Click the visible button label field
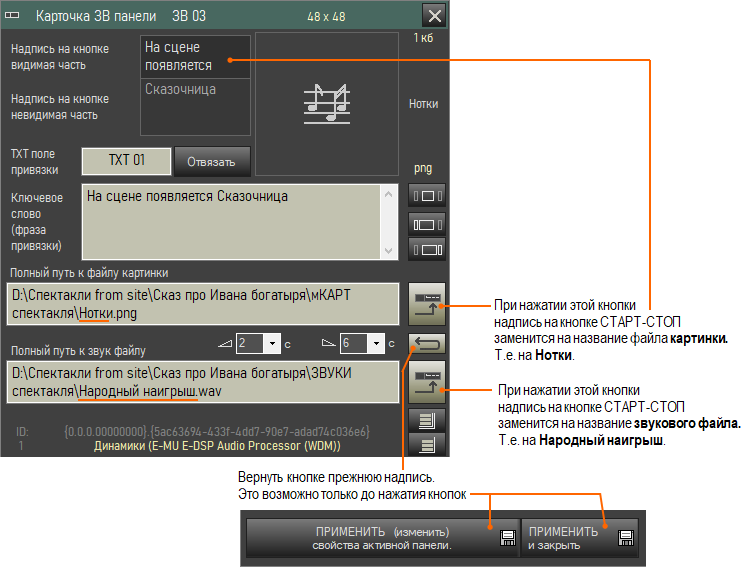Screen dimensions: 750x567 [195, 56]
